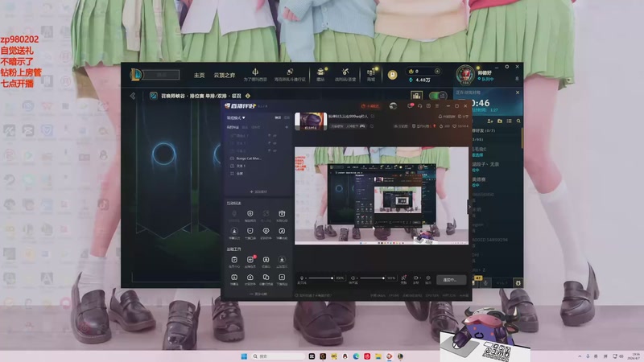Click the League voice microphone icon at bottom
This screenshot has width=644, height=362.
tap(486, 283)
